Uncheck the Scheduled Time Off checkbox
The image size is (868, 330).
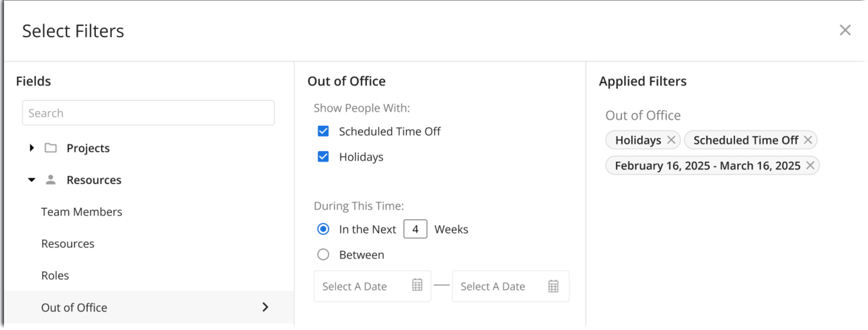(323, 131)
